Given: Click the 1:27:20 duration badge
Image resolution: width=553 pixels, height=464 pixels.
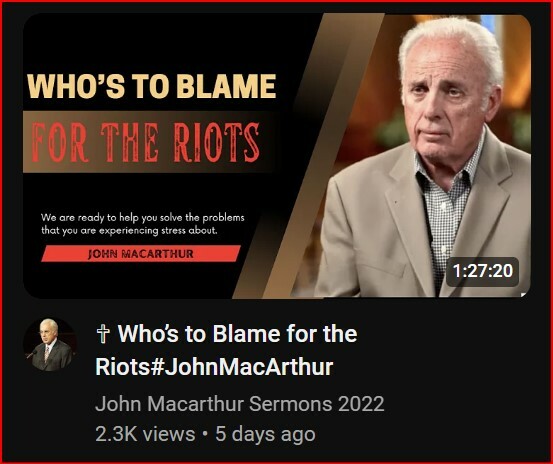Looking at the screenshot, I should pyautogui.click(x=482, y=271).
